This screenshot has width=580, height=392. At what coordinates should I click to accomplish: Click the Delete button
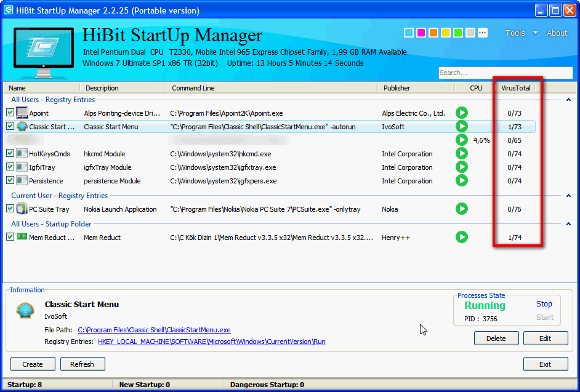[x=496, y=338]
